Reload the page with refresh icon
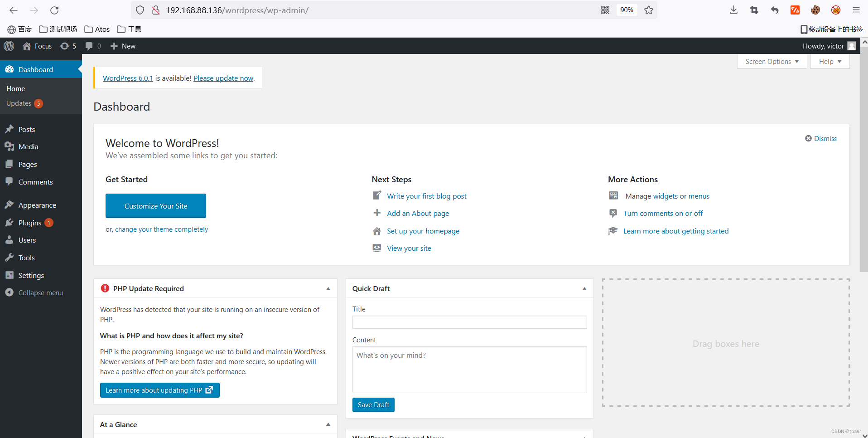Viewport: 868px width, 438px height. click(54, 10)
